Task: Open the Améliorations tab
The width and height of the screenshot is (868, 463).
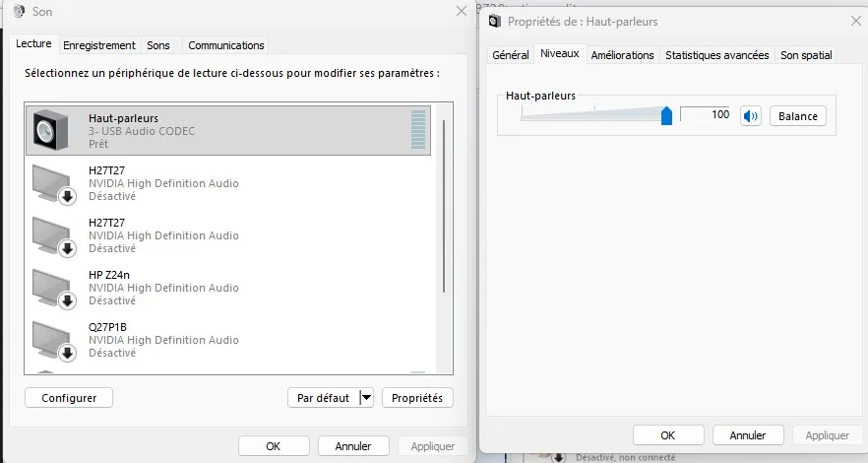Action: click(622, 55)
